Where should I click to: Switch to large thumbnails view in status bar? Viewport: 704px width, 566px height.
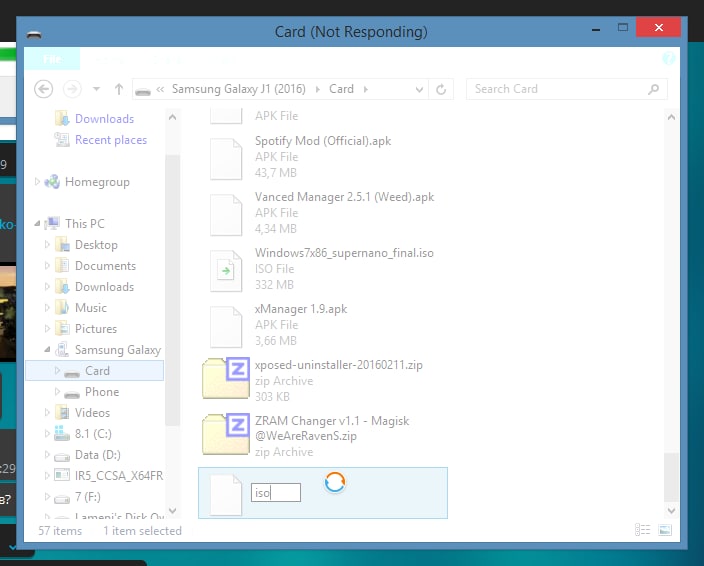pyautogui.click(x=665, y=530)
